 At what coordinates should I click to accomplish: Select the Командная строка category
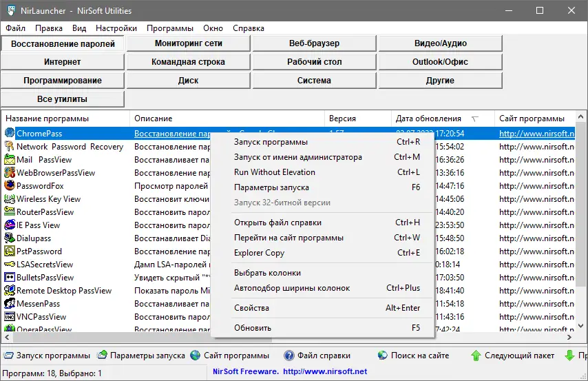(188, 61)
